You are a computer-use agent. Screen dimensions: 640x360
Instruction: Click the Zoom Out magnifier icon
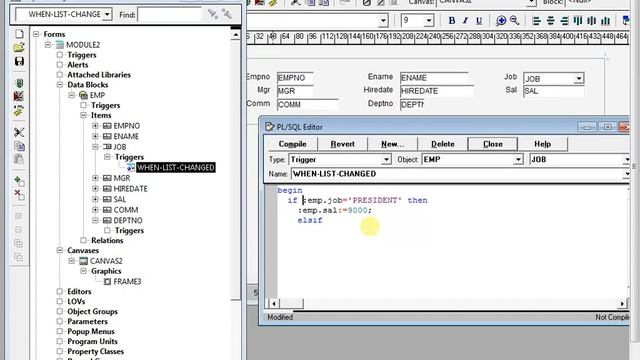coord(514,20)
